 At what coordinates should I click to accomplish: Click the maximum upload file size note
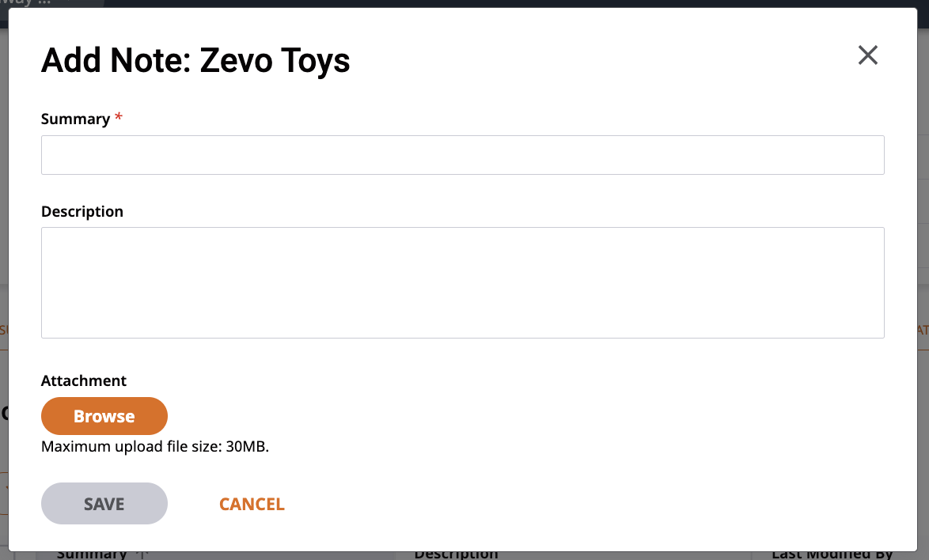tap(154, 446)
